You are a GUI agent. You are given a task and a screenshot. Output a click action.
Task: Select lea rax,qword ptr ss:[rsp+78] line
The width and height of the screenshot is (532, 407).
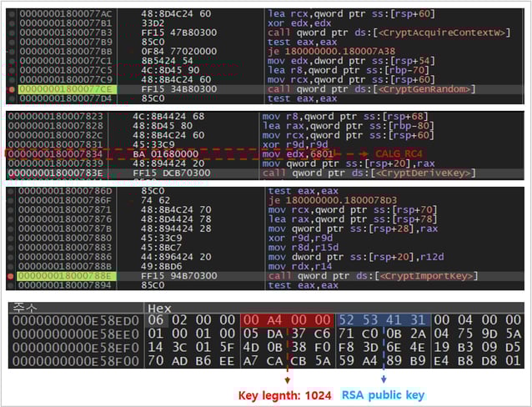pyautogui.click(x=353, y=219)
